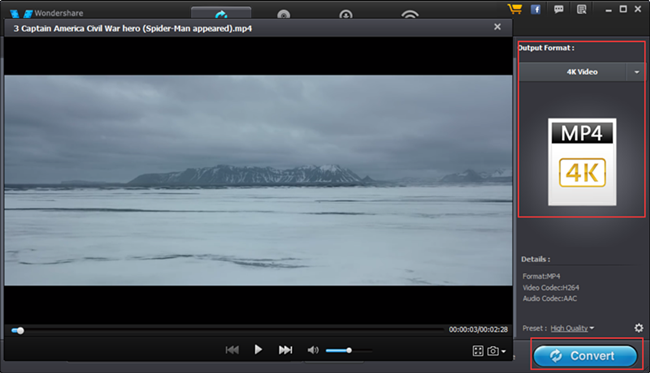
Task: Click the video seek bar handle
Action: pyautogui.click(x=20, y=330)
